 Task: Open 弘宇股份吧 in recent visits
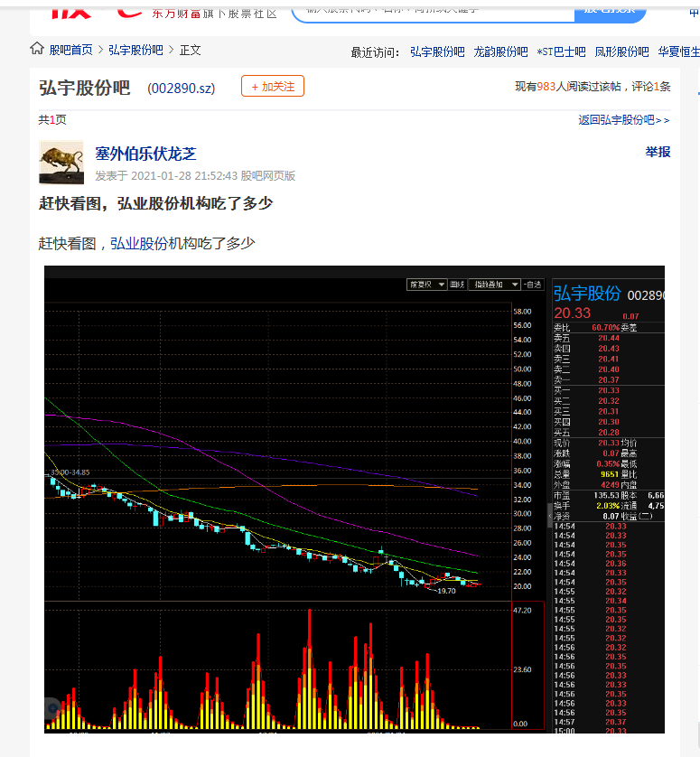tap(437, 51)
